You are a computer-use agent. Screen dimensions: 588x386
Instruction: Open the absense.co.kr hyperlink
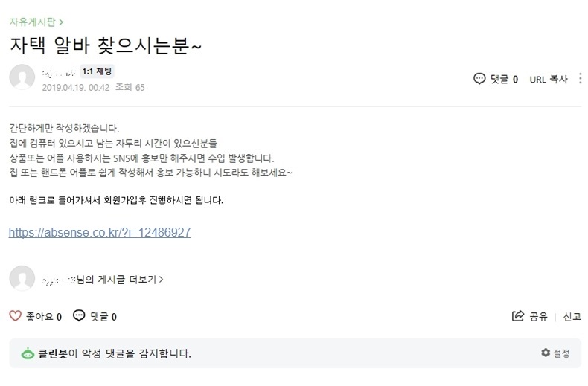coord(100,232)
